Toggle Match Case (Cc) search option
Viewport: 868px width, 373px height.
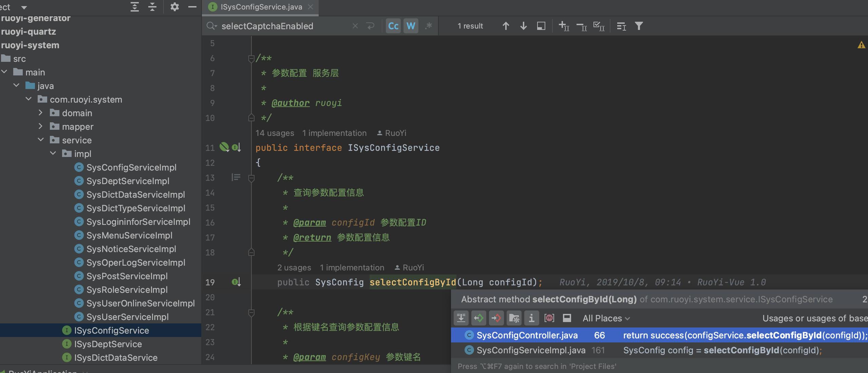(393, 26)
